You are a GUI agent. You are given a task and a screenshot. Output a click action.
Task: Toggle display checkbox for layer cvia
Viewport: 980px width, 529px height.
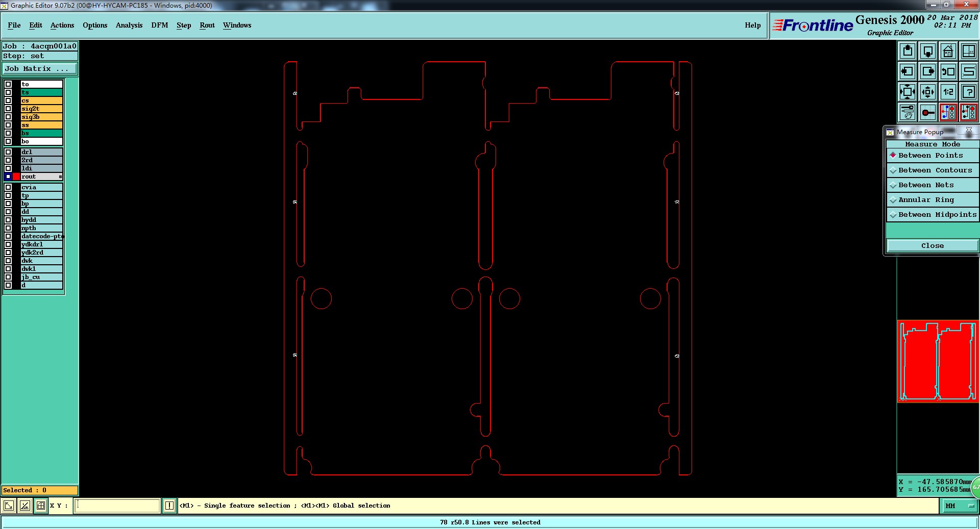click(x=8, y=187)
